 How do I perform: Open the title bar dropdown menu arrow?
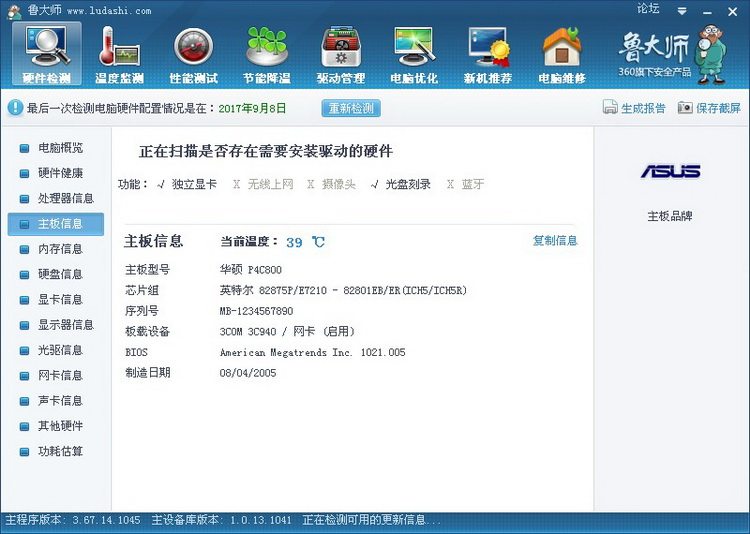pos(682,11)
